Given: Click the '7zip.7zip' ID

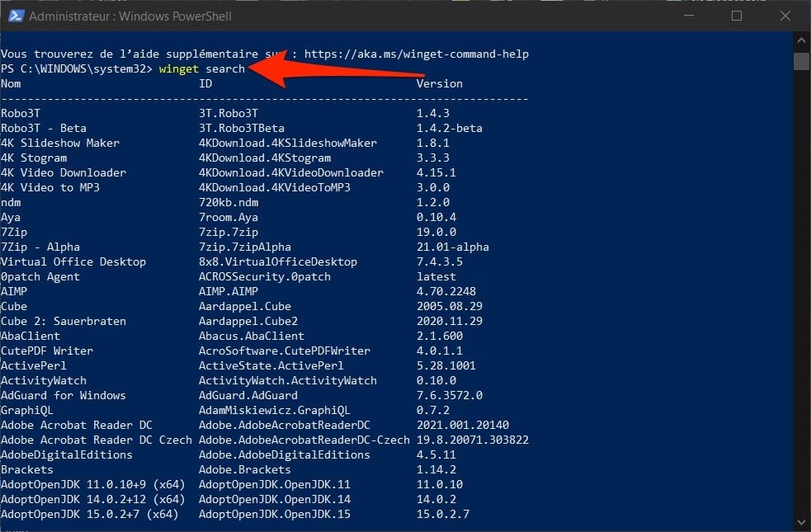Looking at the screenshot, I should tap(229, 232).
